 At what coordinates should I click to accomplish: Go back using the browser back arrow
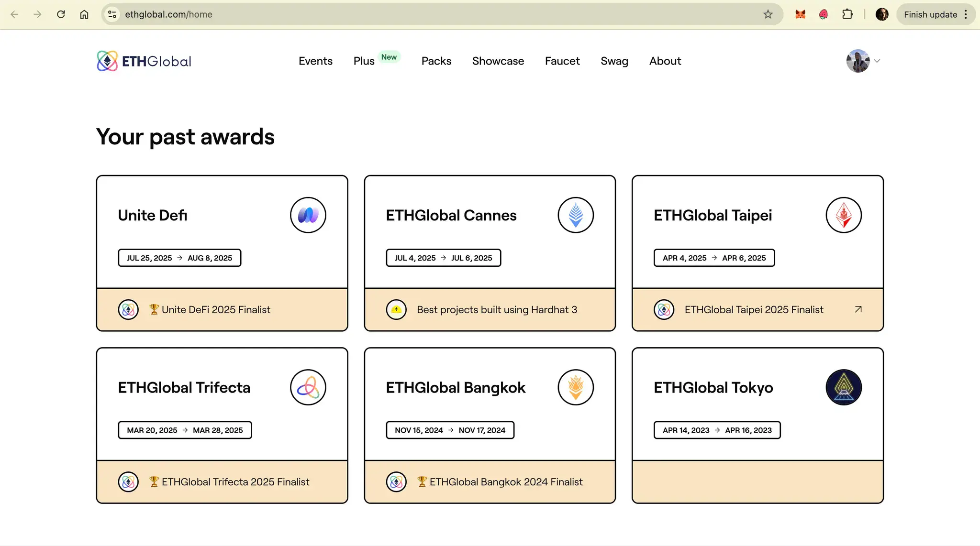click(14, 14)
